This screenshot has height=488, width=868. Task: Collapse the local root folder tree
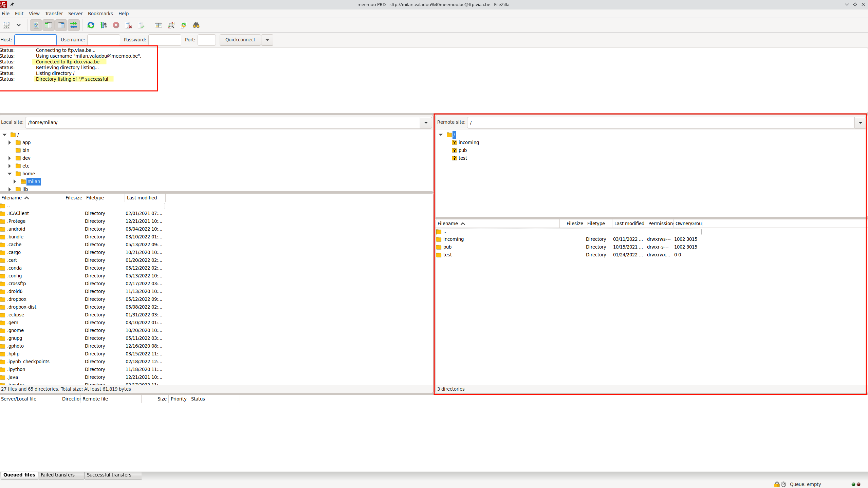[x=5, y=135]
